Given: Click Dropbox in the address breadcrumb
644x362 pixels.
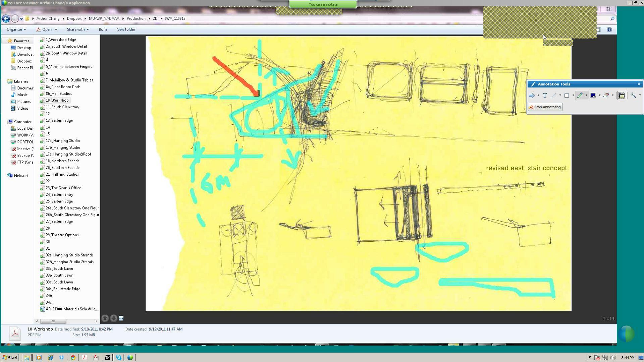Looking at the screenshot, I should pos(74,18).
